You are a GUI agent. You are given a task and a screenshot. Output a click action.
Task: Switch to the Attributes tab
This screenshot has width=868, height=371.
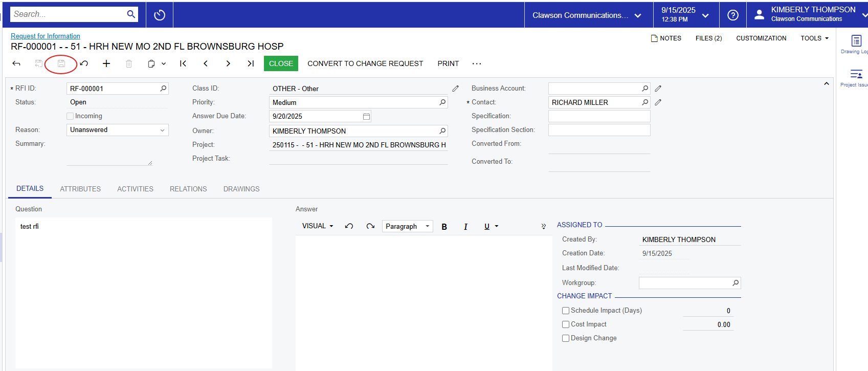(x=80, y=189)
